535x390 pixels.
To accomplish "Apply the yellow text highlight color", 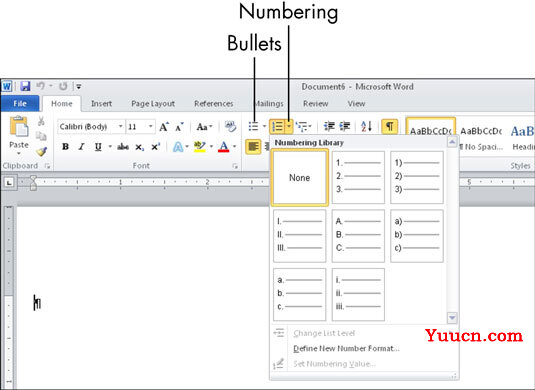I will pyautogui.click(x=200, y=147).
